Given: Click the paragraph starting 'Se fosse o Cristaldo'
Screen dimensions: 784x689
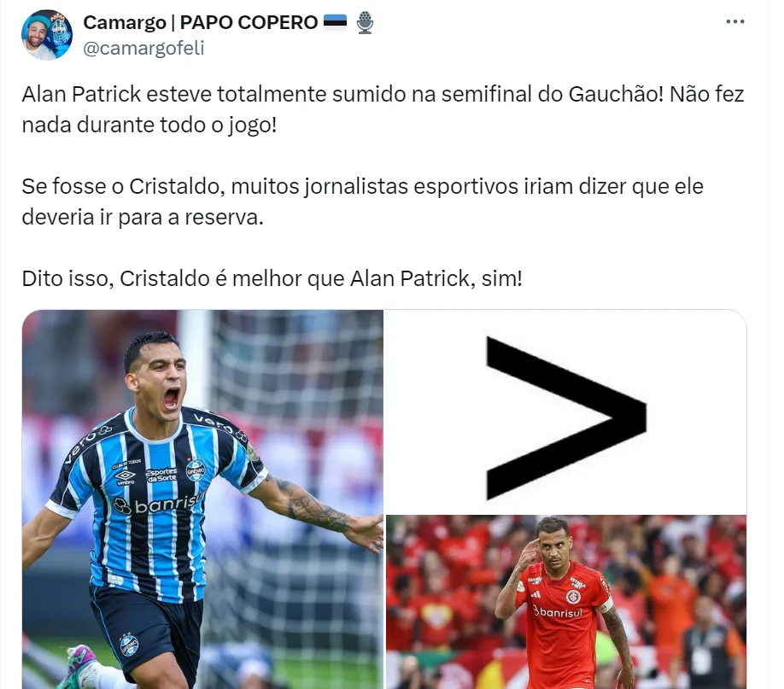Looking at the screenshot, I should [x=362, y=201].
